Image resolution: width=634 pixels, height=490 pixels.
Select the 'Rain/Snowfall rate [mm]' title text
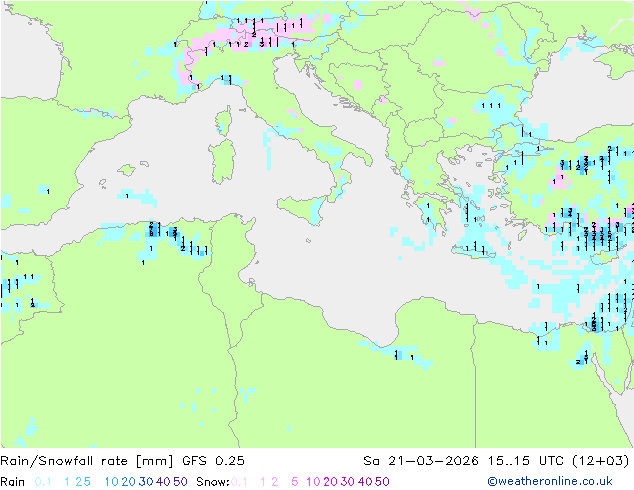click(87, 461)
